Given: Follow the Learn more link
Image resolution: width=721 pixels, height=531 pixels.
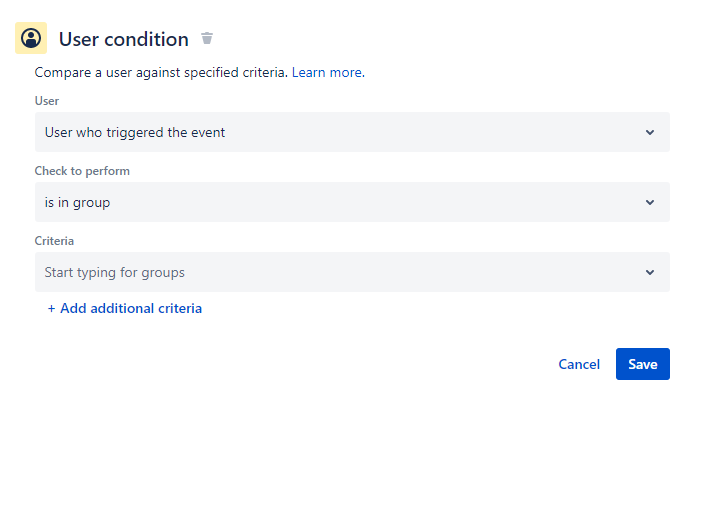Looking at the screenshot, I should [326, 73].
